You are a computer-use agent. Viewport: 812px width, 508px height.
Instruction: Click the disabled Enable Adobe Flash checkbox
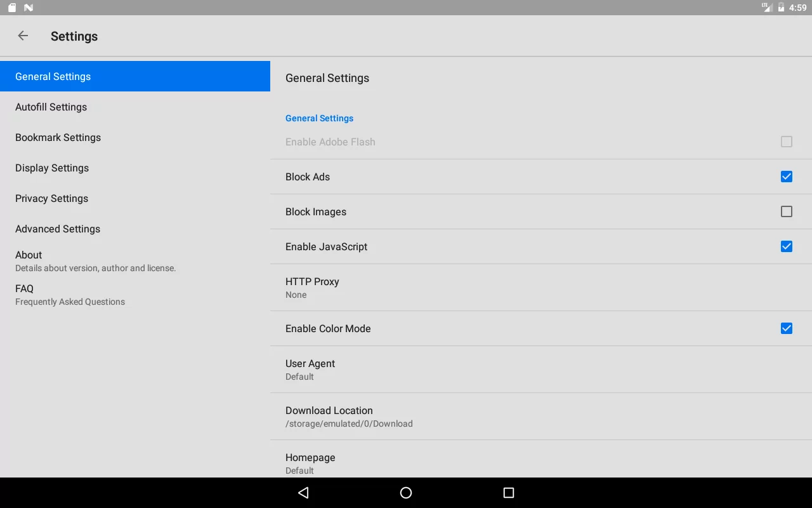coord(787,142)
